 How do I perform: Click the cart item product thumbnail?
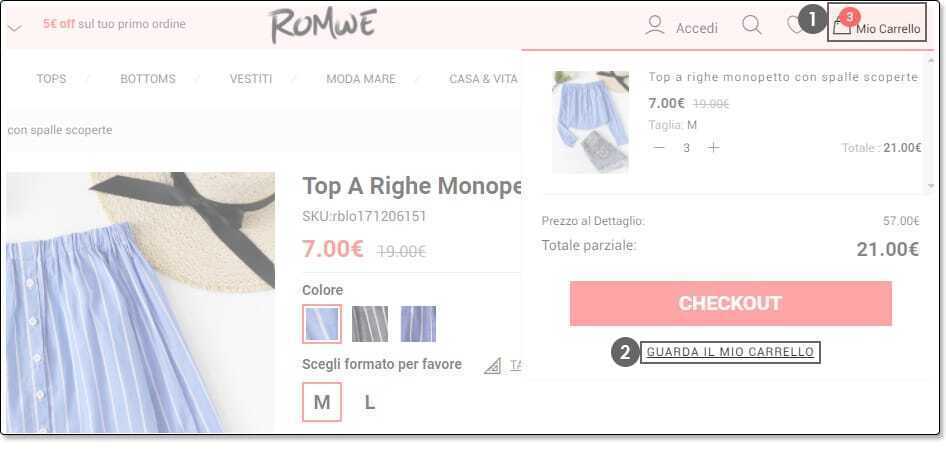591,122
